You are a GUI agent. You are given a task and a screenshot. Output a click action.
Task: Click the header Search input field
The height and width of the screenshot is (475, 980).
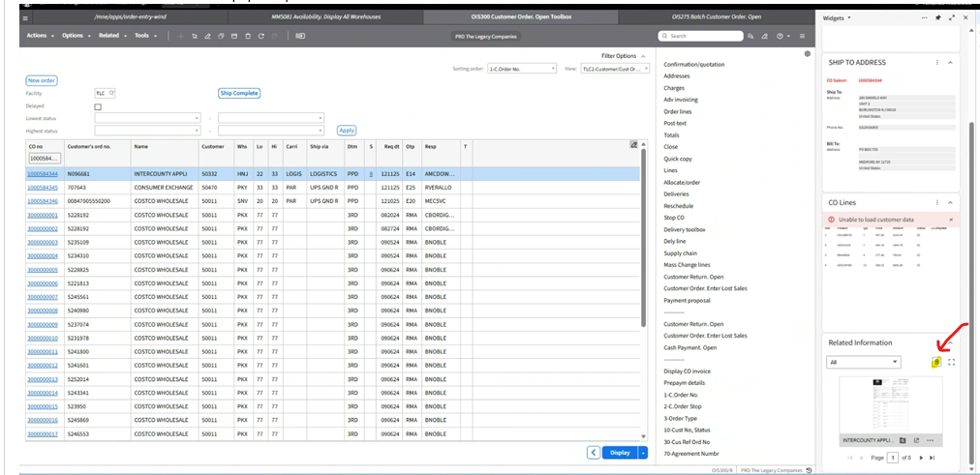[x=700, y=36]
